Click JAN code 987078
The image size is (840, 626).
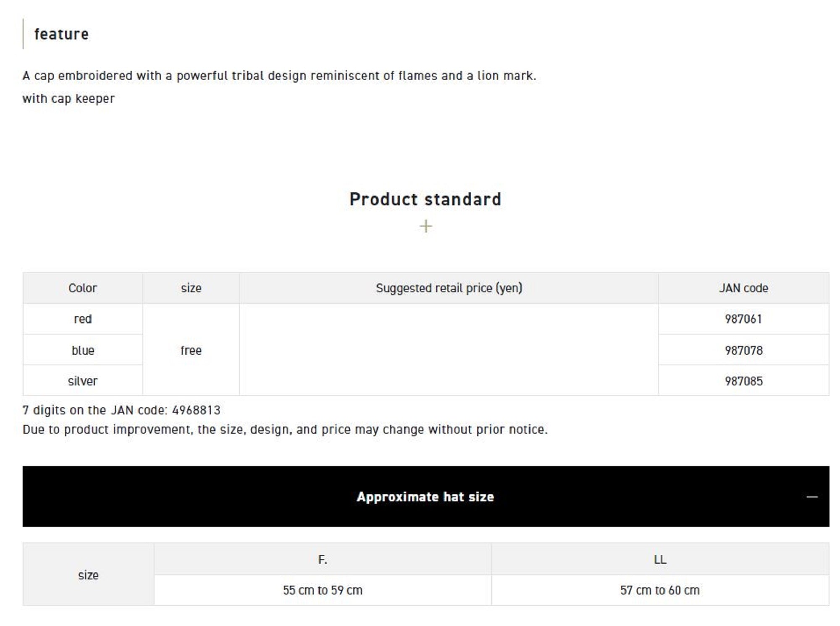(743, 350)
